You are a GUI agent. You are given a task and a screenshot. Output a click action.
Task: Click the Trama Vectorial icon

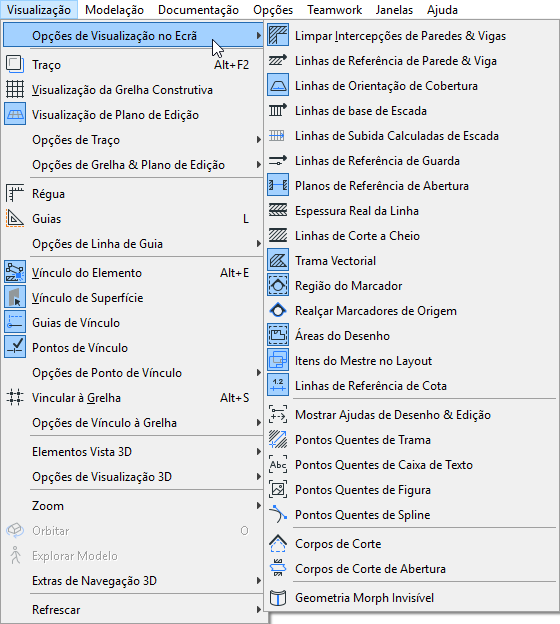coord(278,261)
